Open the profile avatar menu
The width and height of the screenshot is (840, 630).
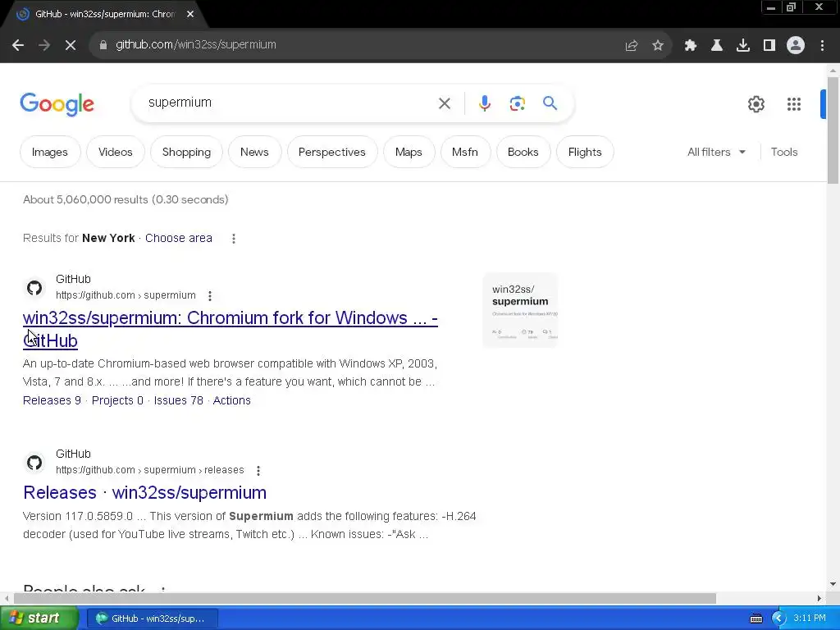click(796, 46)
